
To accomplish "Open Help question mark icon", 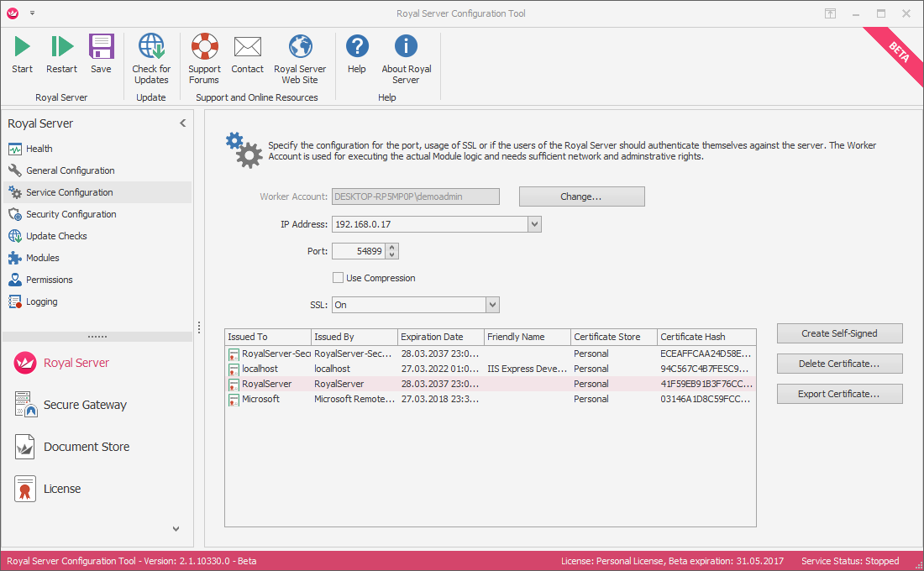I will tap(357, 54).
